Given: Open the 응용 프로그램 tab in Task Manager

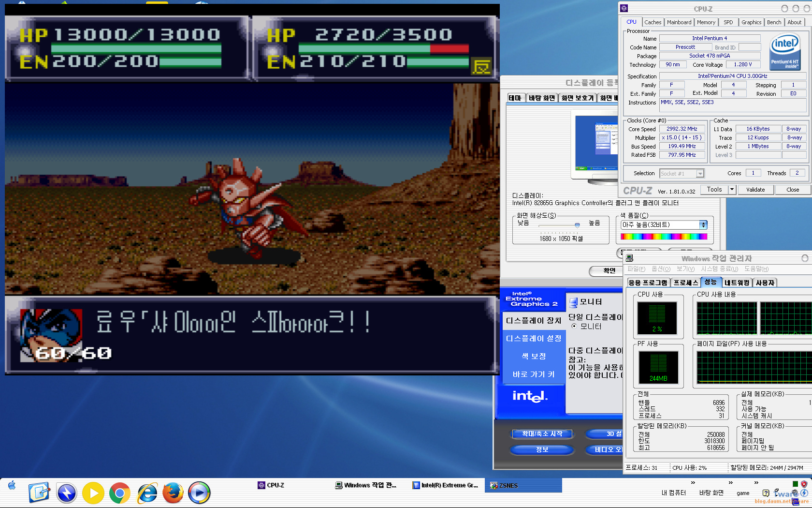Looking at the screenshot, I should pyautogui.click(x=648, y=283).
